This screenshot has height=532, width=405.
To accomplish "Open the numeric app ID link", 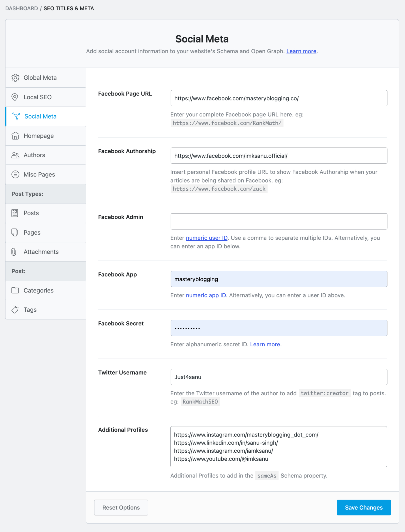I will 206,295.
